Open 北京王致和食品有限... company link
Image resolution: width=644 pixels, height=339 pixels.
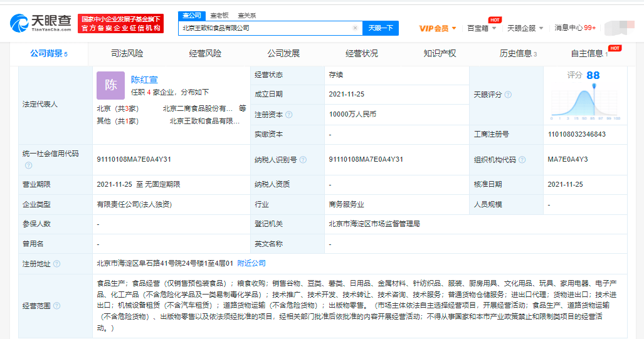(x=204, y=121)
